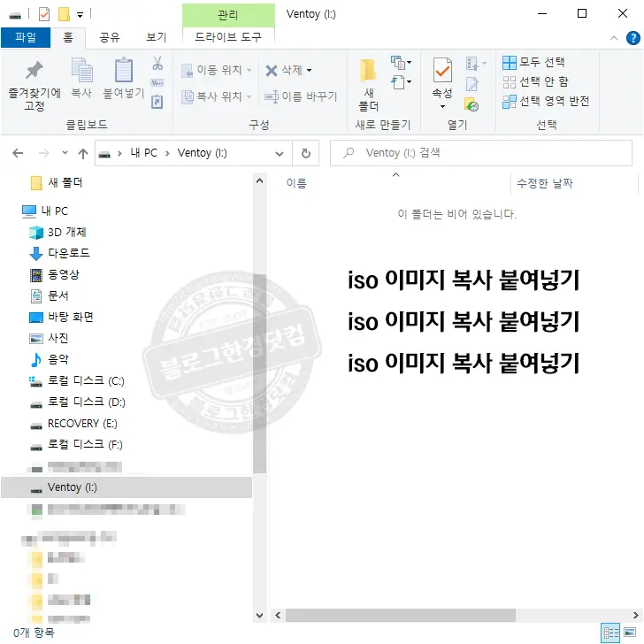Click the Copy path icon

point(157,83)
